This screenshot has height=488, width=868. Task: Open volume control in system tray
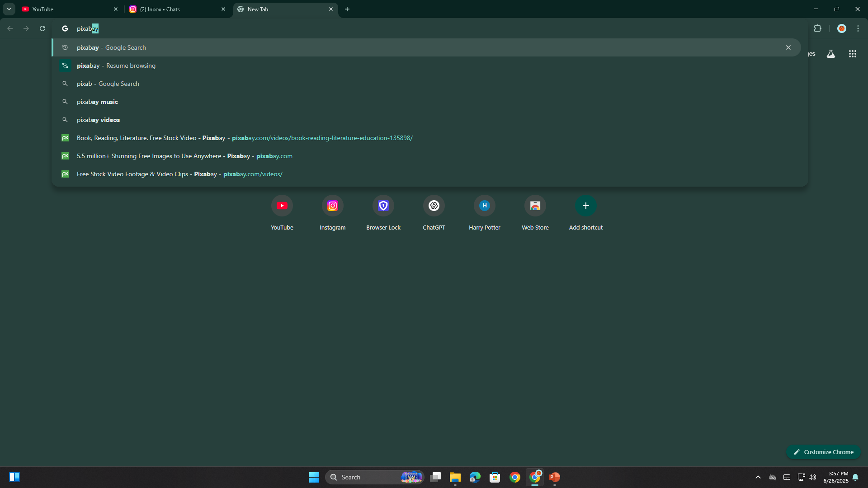tap(812, 477)
